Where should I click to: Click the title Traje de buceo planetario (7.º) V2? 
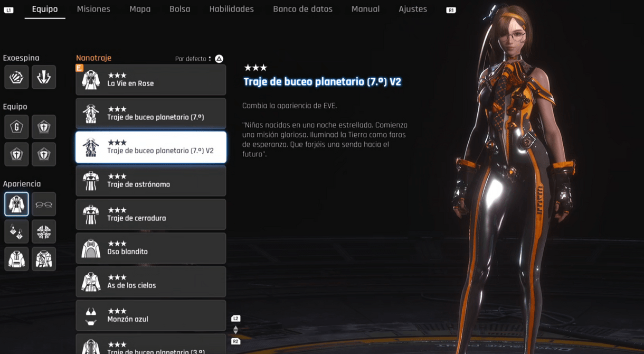tap(322, 82)
